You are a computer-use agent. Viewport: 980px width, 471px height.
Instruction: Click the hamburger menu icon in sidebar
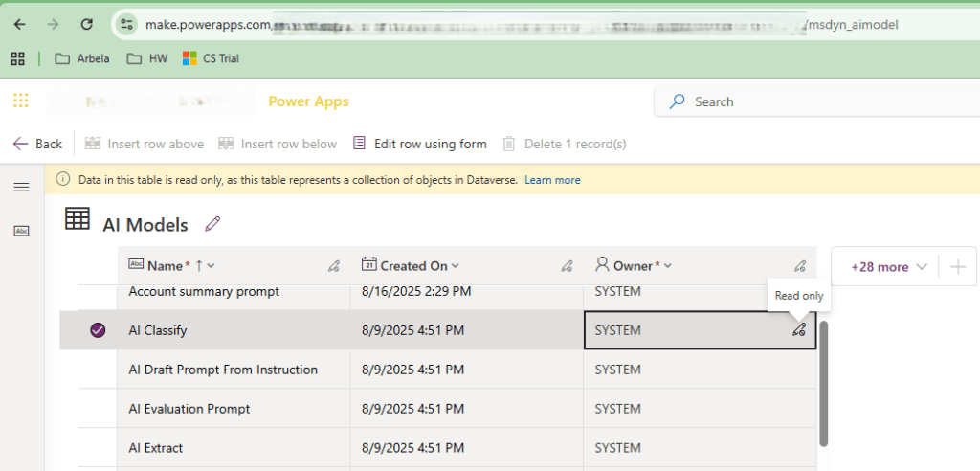pyautogui.click(x=21, y=187)
